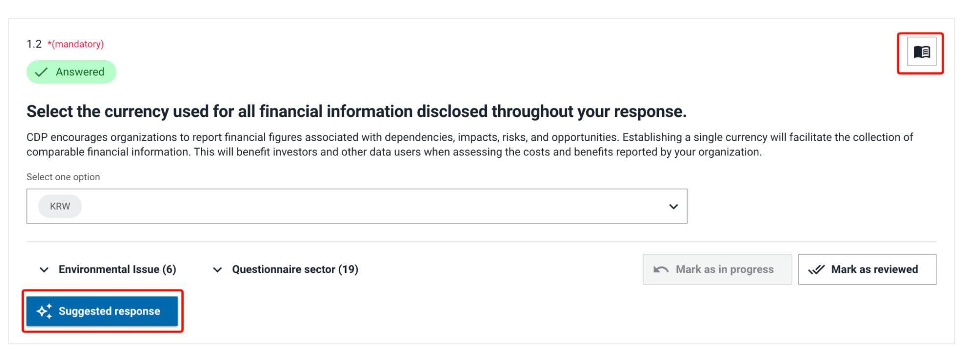
Task: Click the undo arrow icon on Mark as in progress
Action: click(x=661, y=269)
